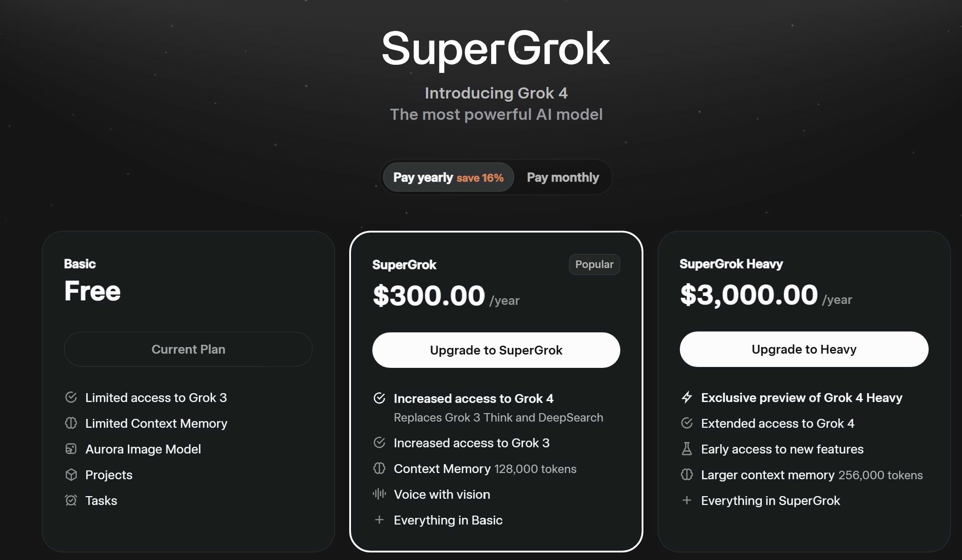
Task: Click the plus icon beside Everything in Basic
Action: (x=379, y=520)
